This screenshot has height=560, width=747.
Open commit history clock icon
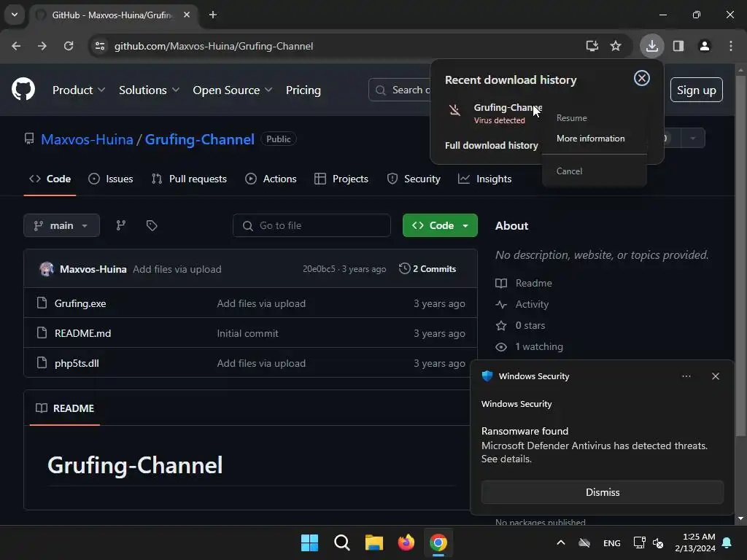tap(404, 268)
